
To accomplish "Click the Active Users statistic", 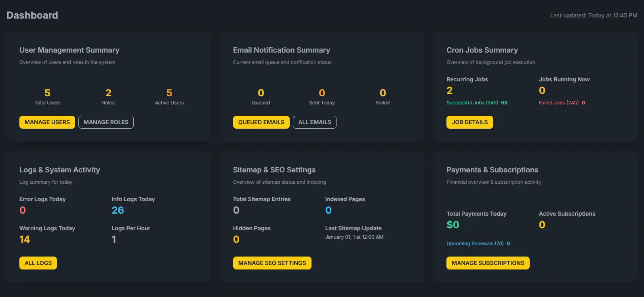I will click(169, 93).
